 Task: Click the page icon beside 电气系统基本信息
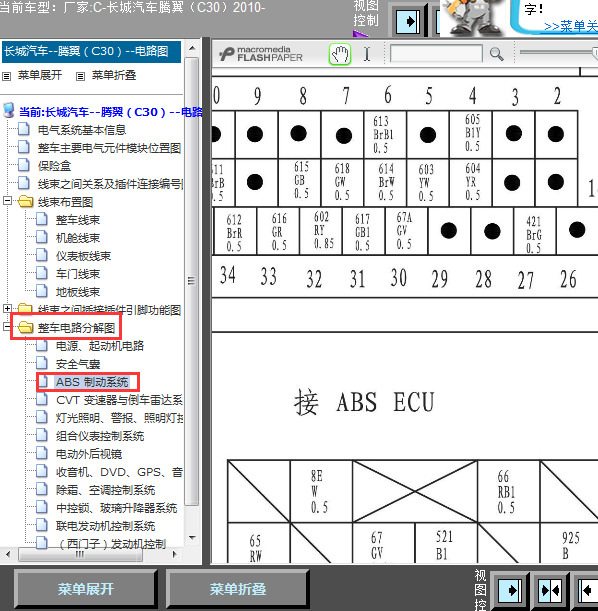(24, 129)
